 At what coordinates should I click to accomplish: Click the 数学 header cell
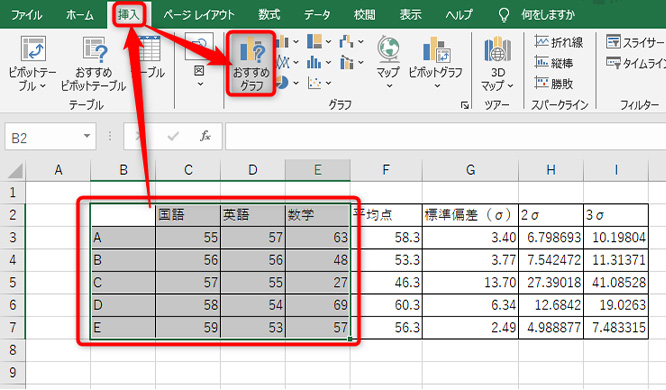tap(318, 215)
